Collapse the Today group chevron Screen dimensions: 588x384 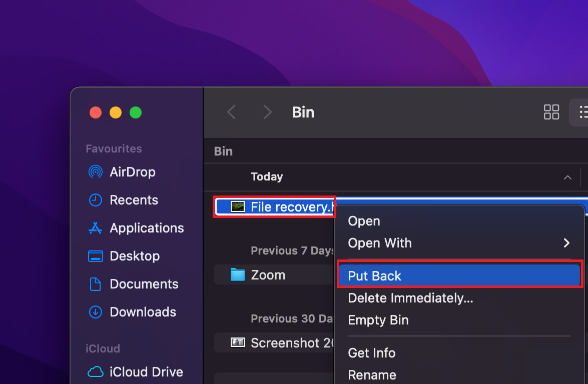(567, 177)
